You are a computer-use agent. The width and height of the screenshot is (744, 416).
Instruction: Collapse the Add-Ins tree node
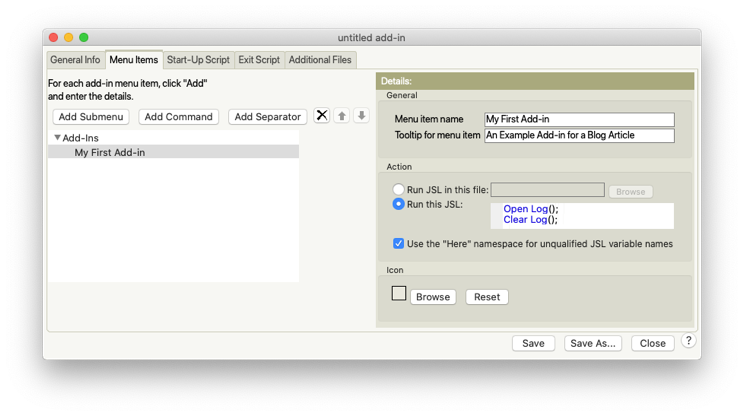[58, 138]
